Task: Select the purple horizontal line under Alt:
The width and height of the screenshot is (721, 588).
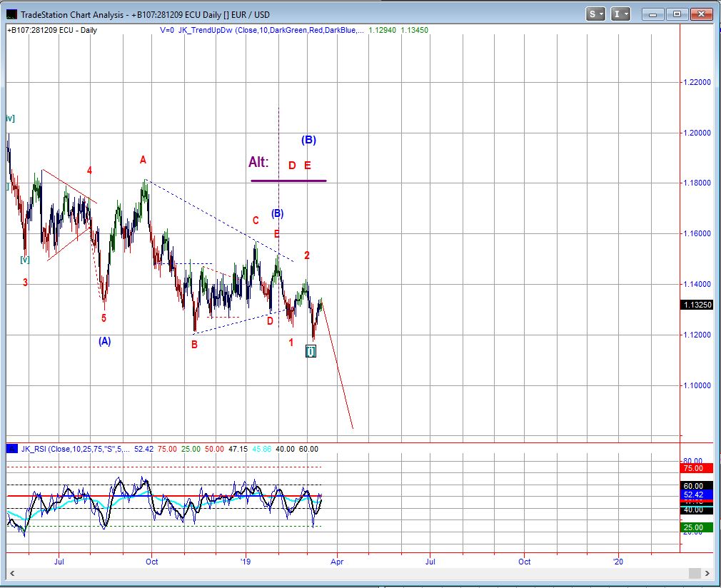Action: click(288, 181)
